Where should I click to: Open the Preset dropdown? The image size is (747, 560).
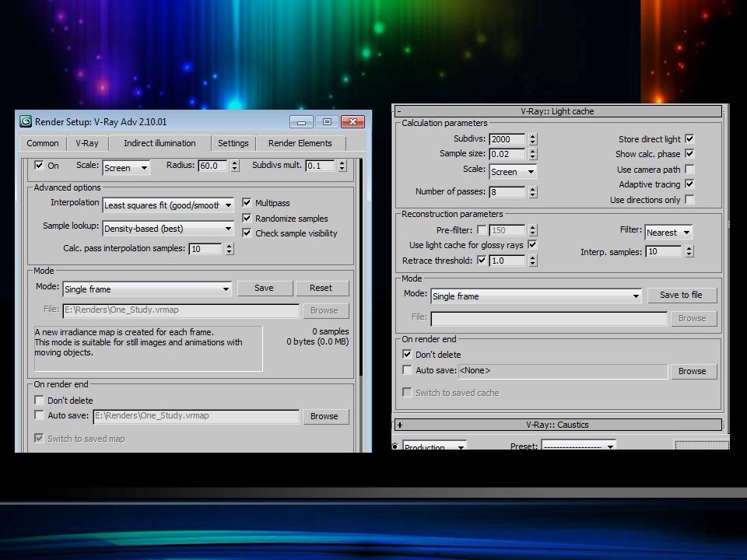(579, 446)
